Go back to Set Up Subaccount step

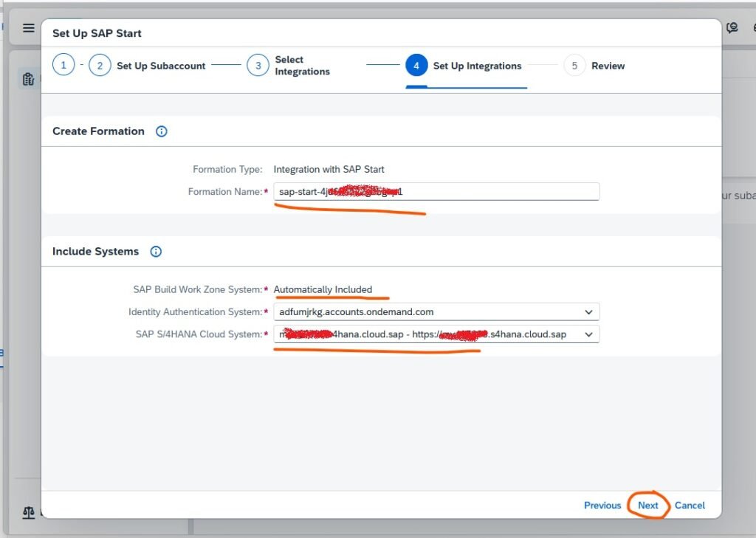pyautogui.click(x=100, y=66)
